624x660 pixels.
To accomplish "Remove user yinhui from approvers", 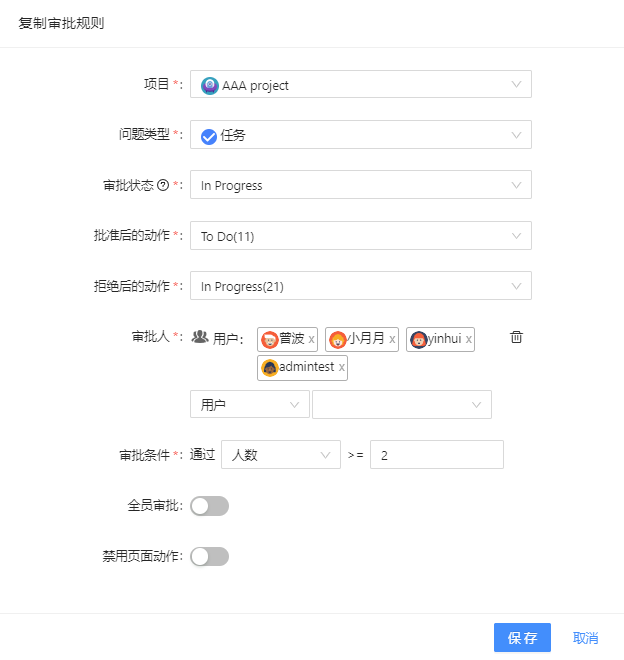I will coord(468,340).
